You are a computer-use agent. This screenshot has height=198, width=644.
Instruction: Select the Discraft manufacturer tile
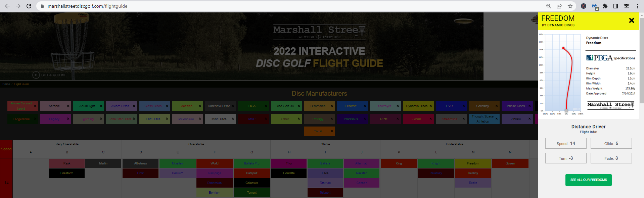[353, 106]
